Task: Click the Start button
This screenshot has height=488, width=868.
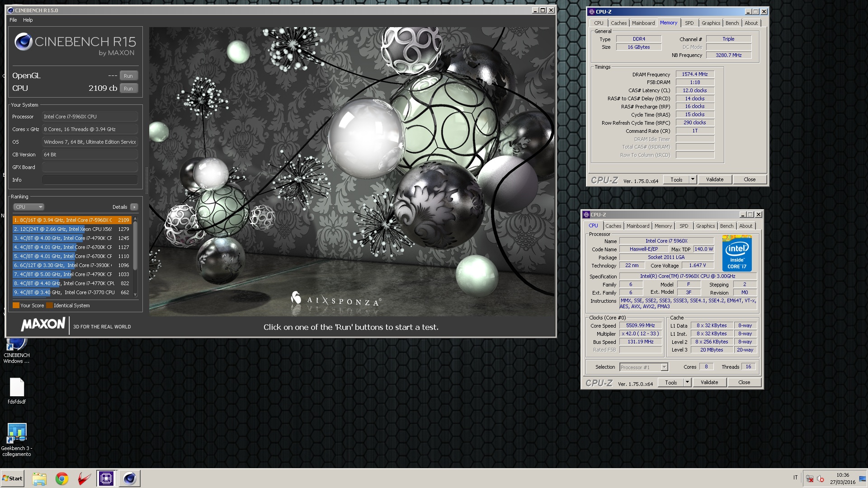Action: 12,479
